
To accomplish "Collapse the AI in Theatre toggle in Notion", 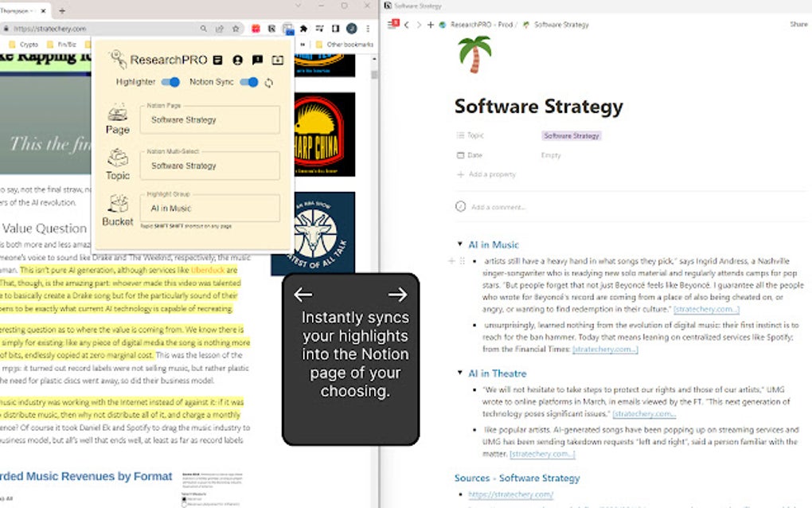I will click(x=459, y=373).
